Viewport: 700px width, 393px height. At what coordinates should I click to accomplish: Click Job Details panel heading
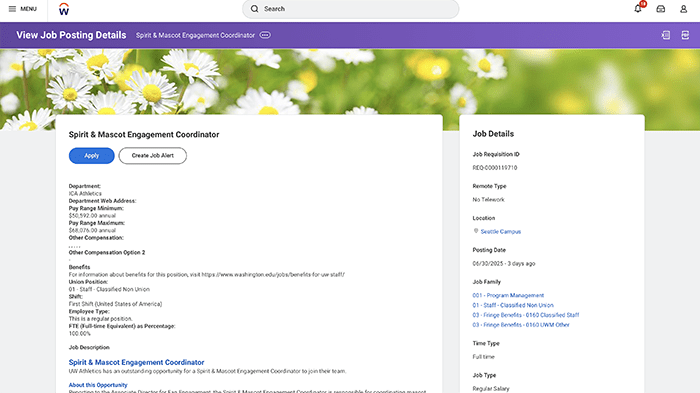coord(493,134)
